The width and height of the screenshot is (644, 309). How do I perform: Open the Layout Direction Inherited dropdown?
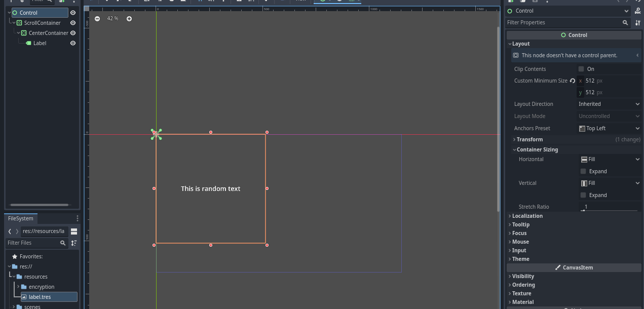click(610, 104)
